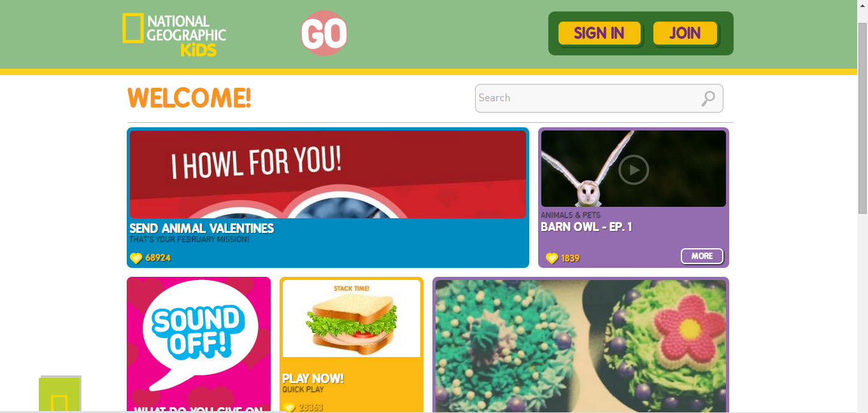Image resolution: width=868 pixels, height=413 pixels.
Task: Click the Play Now! quick play link
Action: click(313, 379)
